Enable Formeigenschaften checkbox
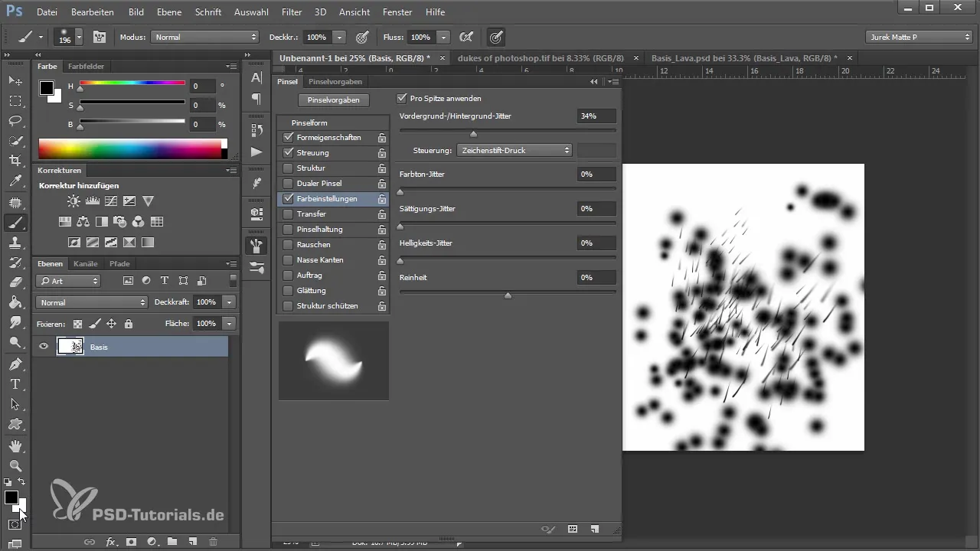Viewport: 980px width, 551px height. [288, 138]
